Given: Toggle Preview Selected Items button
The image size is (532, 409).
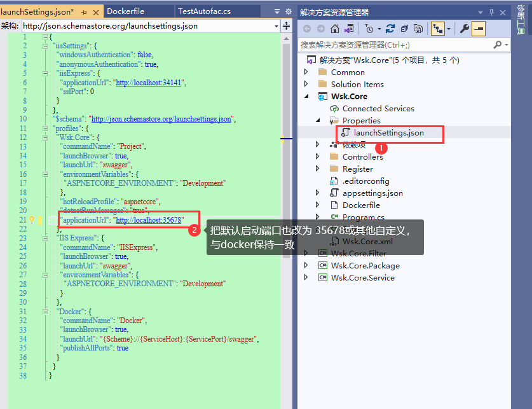Looking at the screenshot, I should (479, 29).
